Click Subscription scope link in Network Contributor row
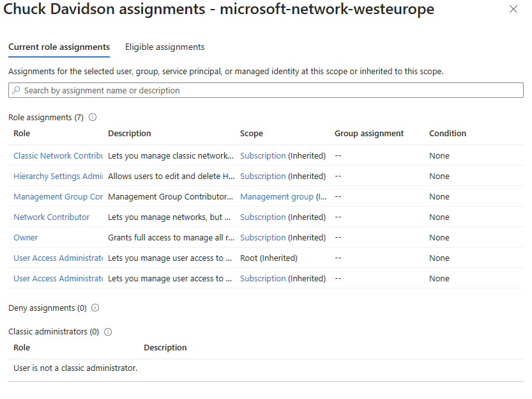The height and width of the screenshot is (399, 532). click(x=263, y=217)
